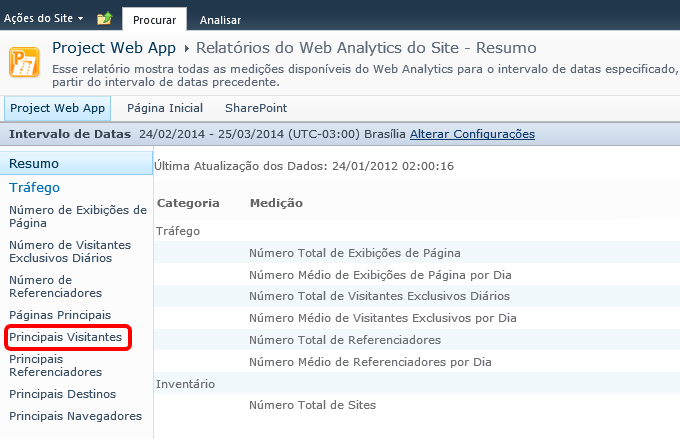Open Páginas Principais report

60,315
